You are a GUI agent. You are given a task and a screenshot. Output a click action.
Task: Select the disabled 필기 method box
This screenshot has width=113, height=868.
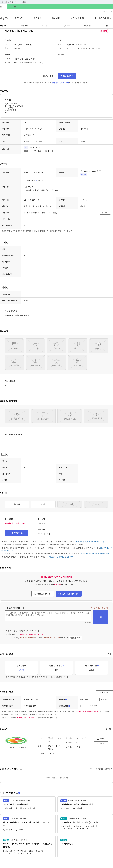pyautogui.click(x=70, y=504)
